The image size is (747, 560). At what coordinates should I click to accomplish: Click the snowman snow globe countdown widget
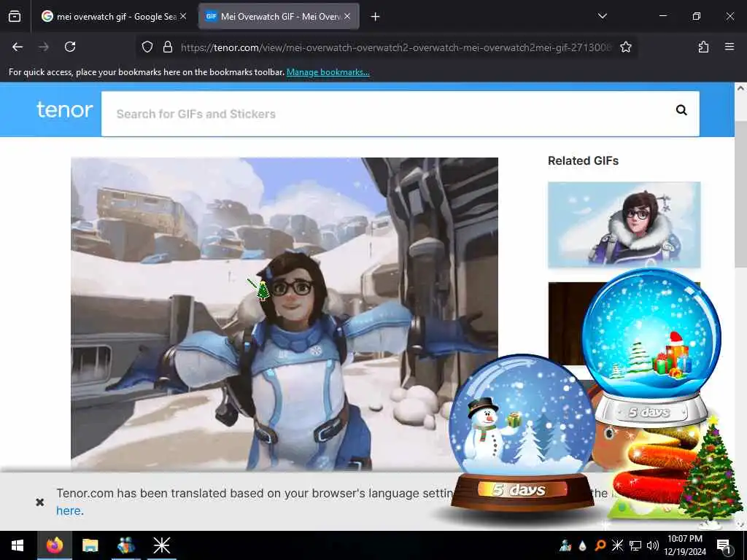[x=522, y=433]
